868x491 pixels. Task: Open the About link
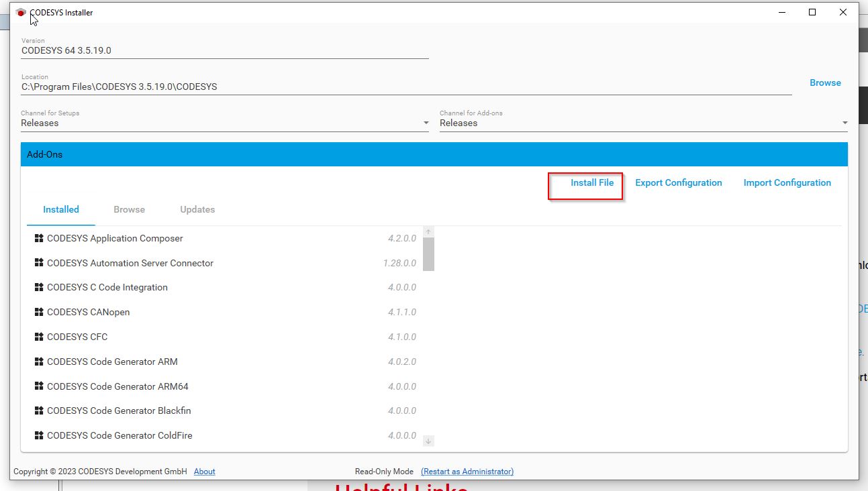pos(205,472)
